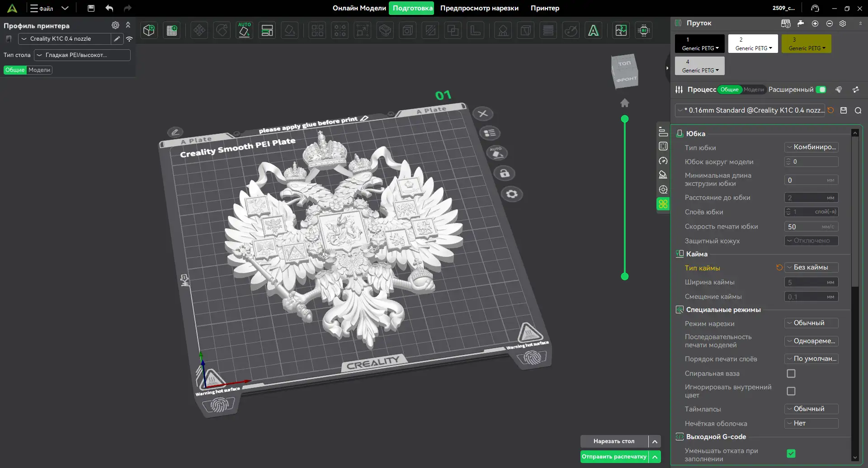868x468 pixels.
Task: Uncheck Уменьшать отката при заполнении
Action: [x=791, y=454]
